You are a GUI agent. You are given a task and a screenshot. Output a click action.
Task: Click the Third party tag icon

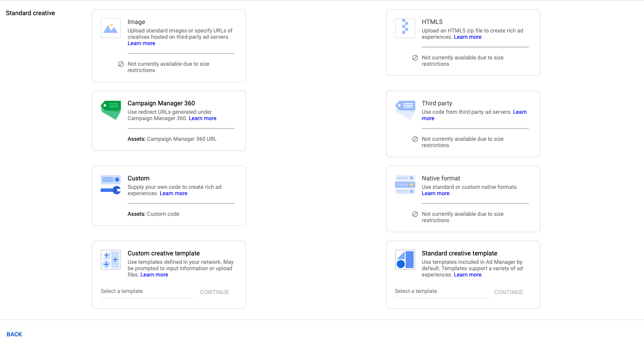click(x=405, y=110)
